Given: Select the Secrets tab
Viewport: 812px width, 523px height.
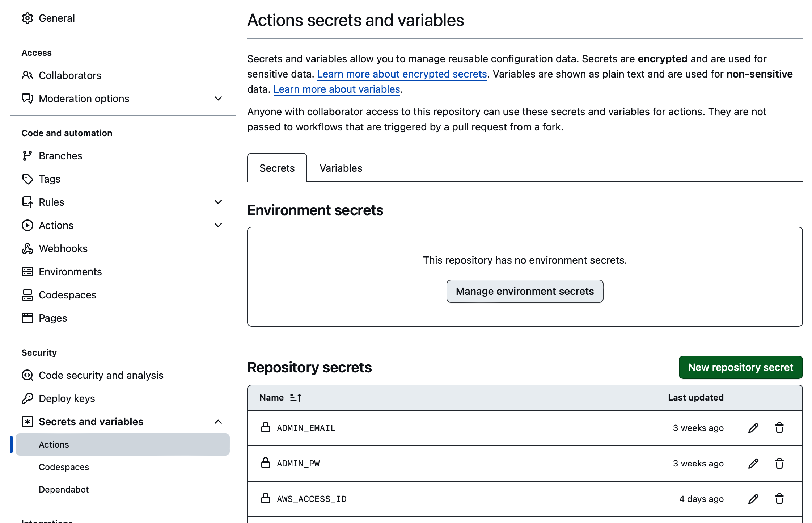Looking at the screenshot, I should [277, 168].
